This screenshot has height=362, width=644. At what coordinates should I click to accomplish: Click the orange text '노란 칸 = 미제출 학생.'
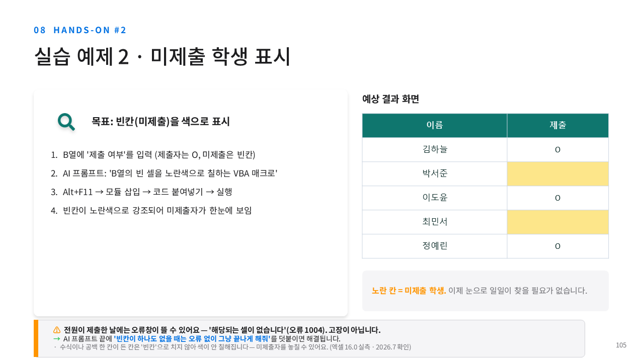409,291
